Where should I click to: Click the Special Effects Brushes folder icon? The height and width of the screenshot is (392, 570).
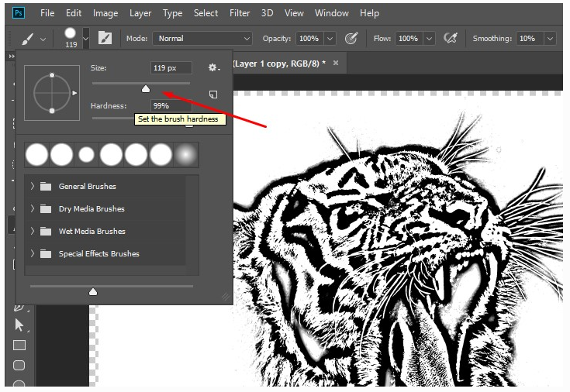click(x=46, y=254)
